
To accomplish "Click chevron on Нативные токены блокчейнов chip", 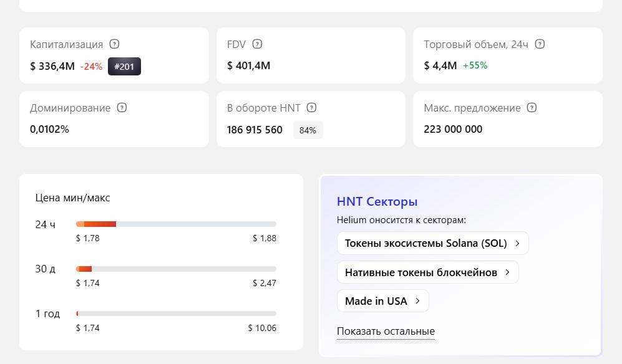I will click(507, 272).
